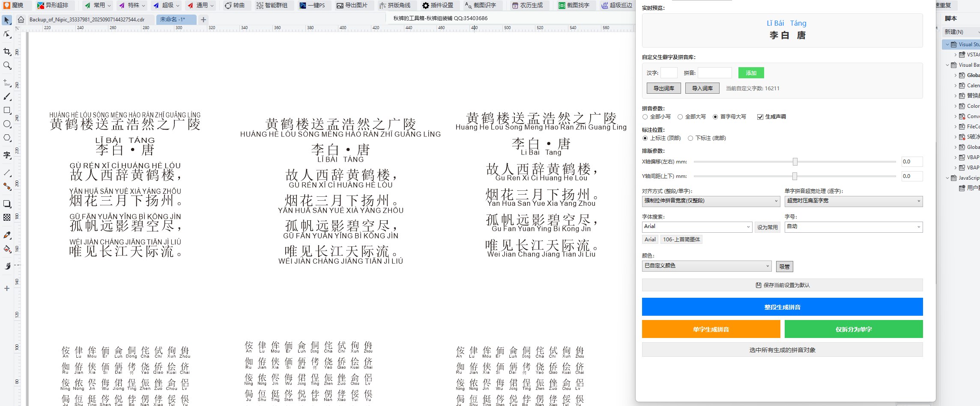Open the home welcome screen icon
The height and width of the screenshot is (406, 980).
pos(21,19)
